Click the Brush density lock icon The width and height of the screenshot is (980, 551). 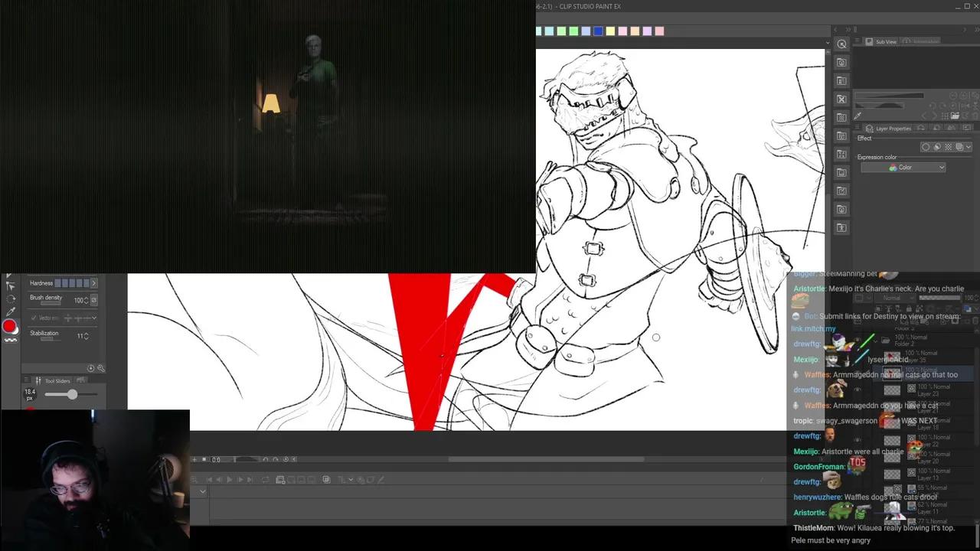(93, 300)
